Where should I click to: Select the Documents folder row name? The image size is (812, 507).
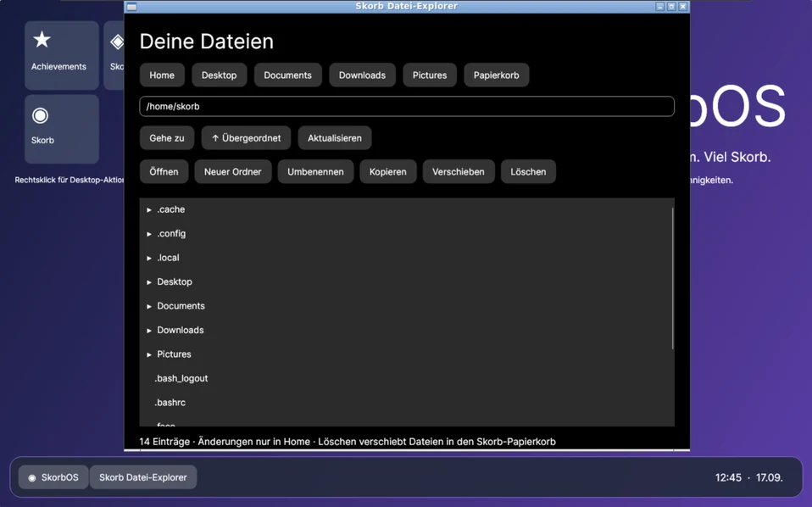pyautogui.click(x=181, y=306)
